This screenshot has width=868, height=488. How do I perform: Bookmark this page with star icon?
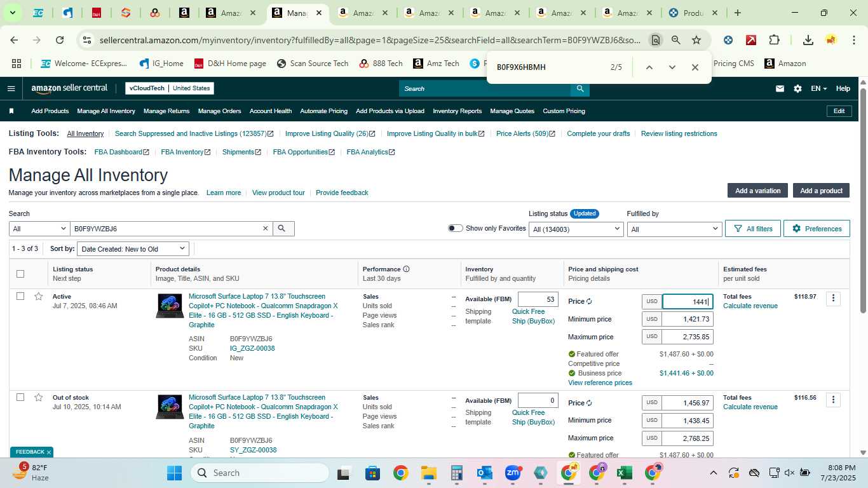click(696, 40)
